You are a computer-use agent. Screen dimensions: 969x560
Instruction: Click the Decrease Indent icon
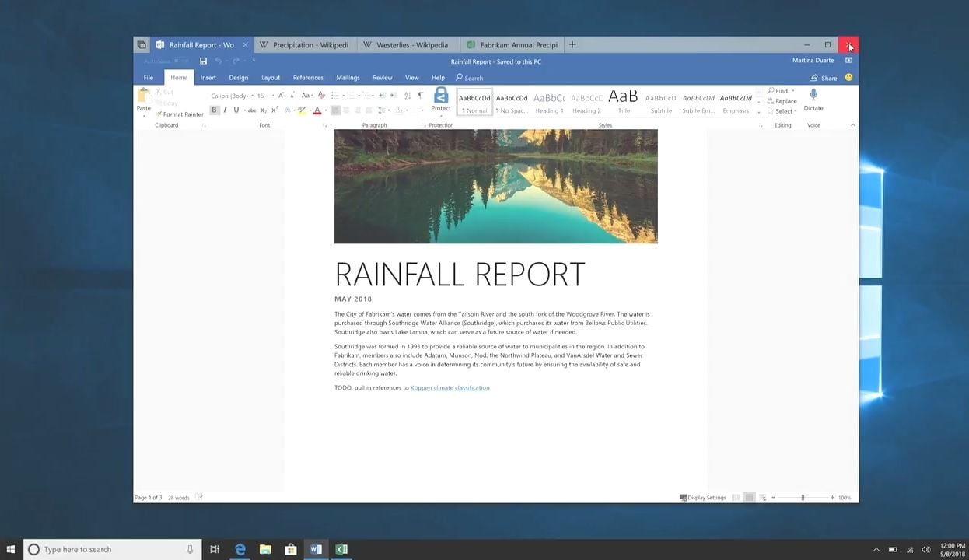(x=380, y=96)
